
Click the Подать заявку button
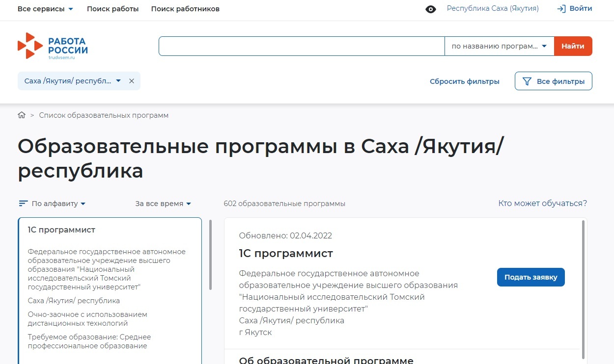(x=530, y=277)
